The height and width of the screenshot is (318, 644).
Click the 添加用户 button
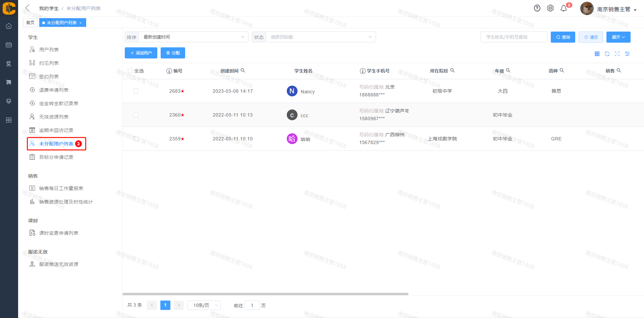[x=141, y=53]
